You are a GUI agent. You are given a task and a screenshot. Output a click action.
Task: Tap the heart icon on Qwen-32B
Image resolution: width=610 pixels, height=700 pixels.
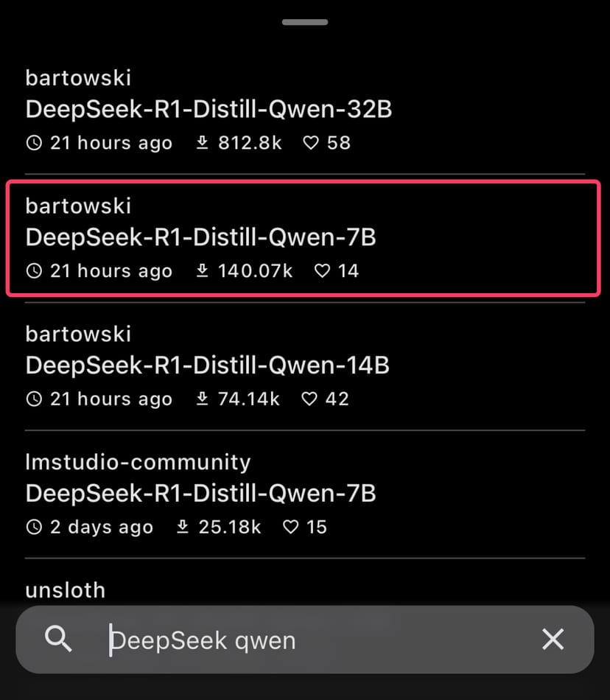311,143
